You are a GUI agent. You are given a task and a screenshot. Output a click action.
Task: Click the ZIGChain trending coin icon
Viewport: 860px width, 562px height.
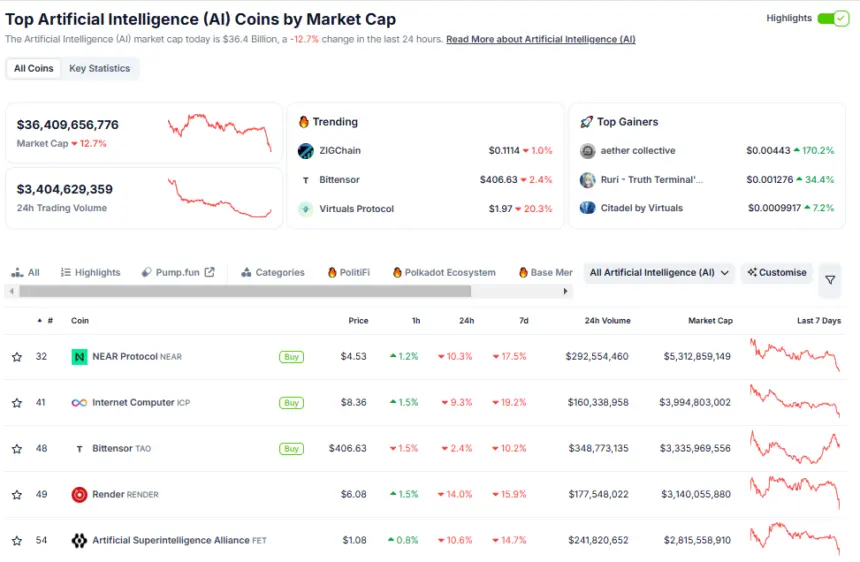point(306,151)
